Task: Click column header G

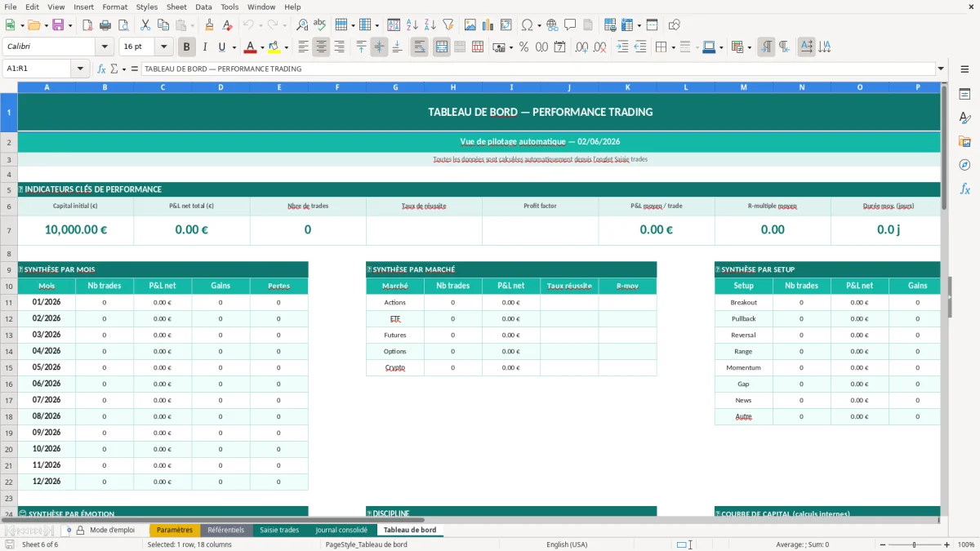Action: tap(395, 87)
